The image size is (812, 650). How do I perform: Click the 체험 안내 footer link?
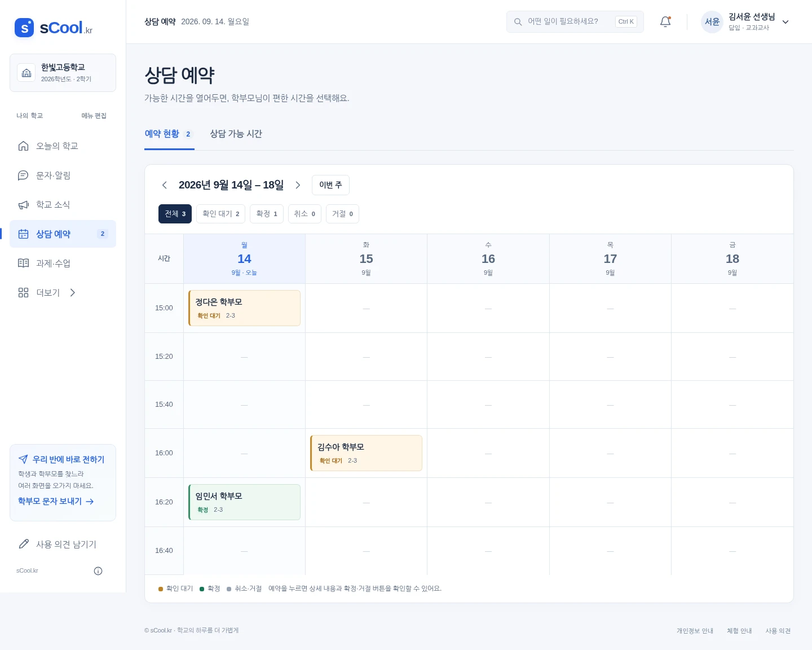pyautogui.click(x=739, y=631)
